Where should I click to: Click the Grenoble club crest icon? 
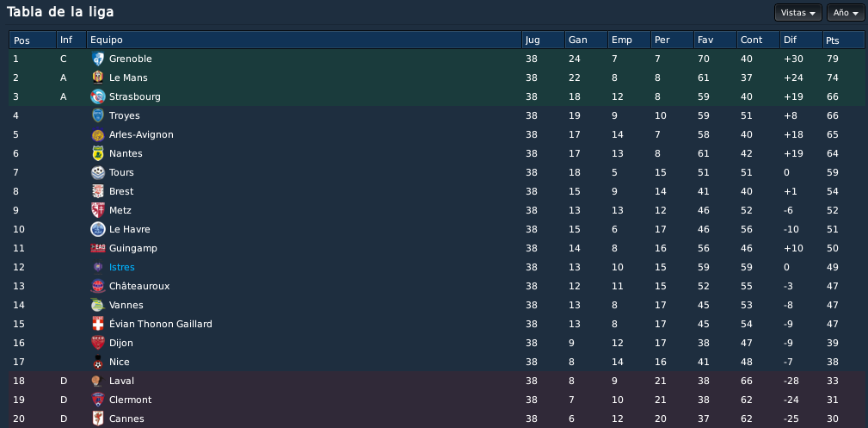click(98, 59)
